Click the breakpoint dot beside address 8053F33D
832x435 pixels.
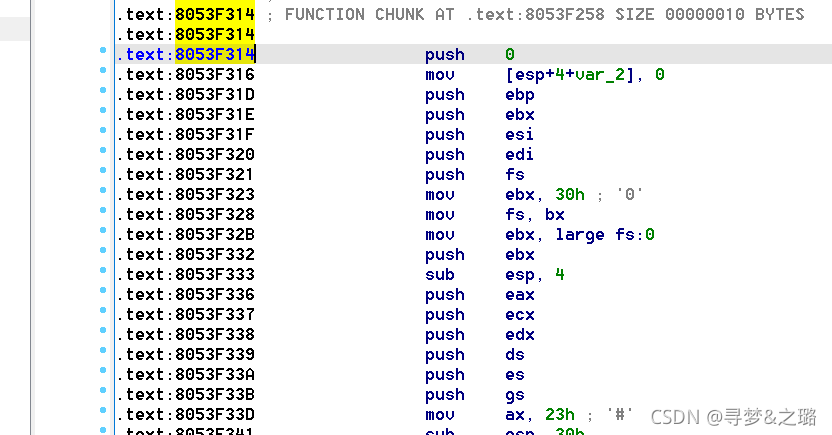(x=103, y=410)
